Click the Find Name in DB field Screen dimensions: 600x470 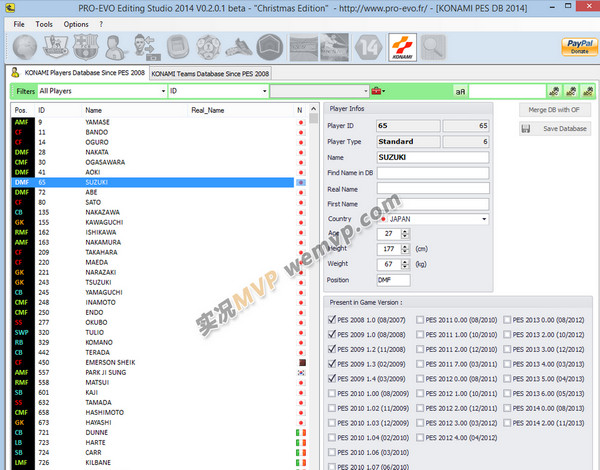[x=433, y=173]
